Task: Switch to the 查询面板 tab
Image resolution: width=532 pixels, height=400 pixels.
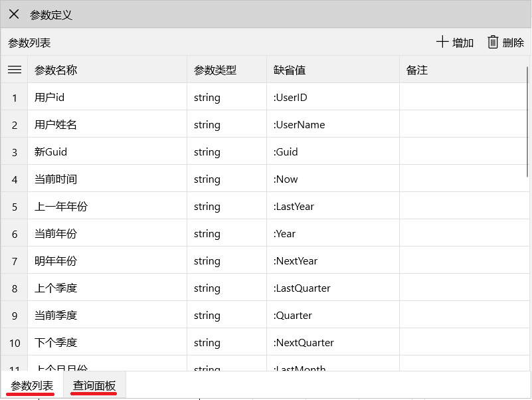Action: click(x=94, y=386)
